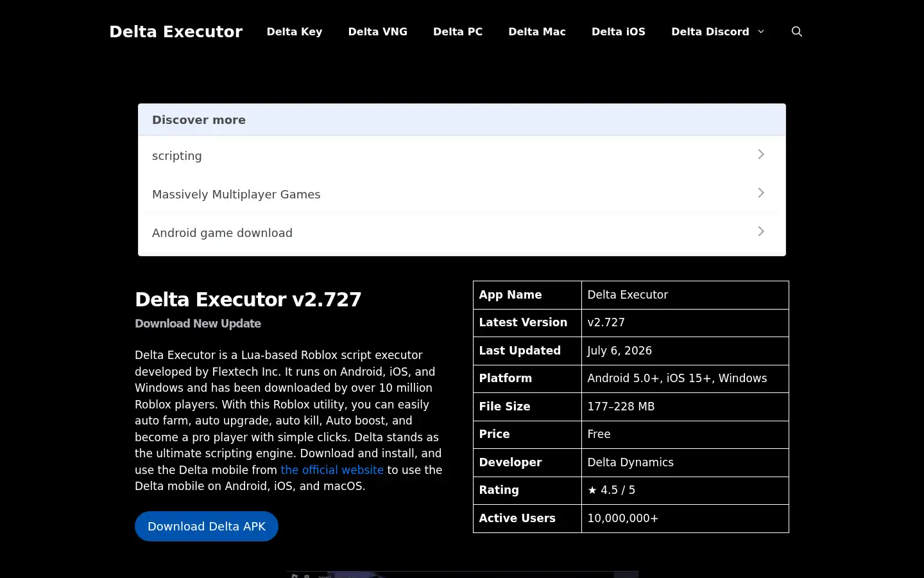
Task: Click the Last Updated label cell
Action: click(527, 351)
